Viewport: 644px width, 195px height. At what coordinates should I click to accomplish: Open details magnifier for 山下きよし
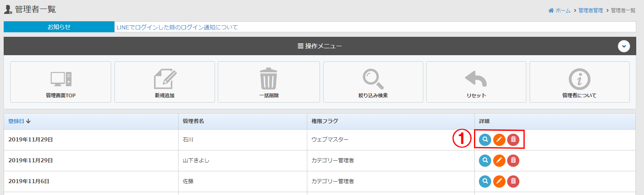point(485,161)
